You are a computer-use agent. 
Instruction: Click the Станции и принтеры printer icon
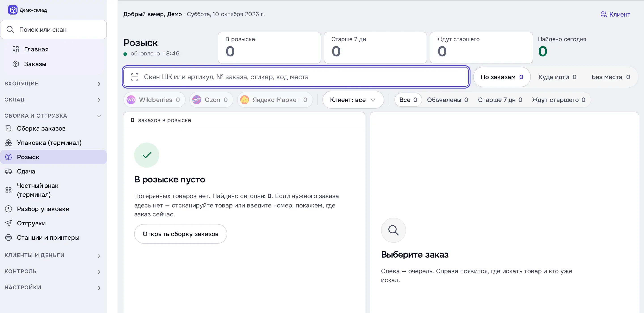point(8,237)
